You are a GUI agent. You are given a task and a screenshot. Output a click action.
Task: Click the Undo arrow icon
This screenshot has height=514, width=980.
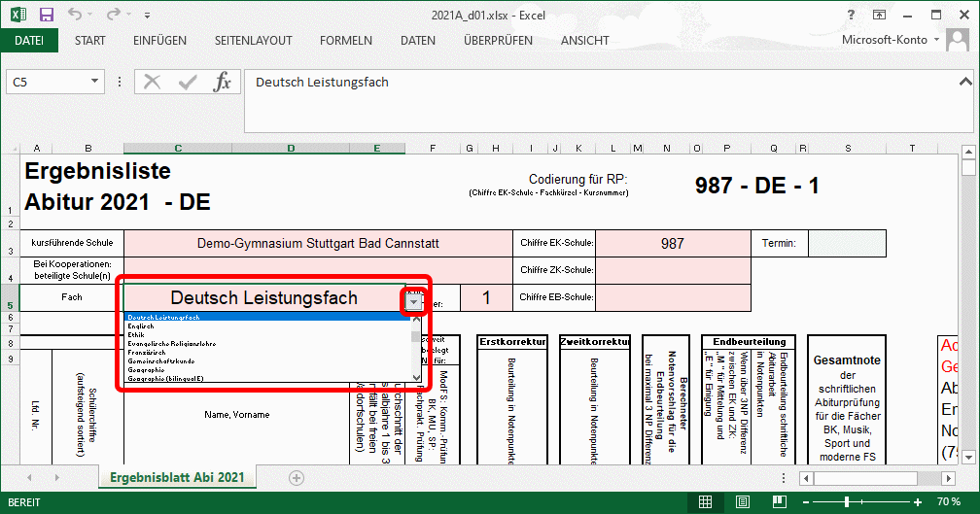click(x=77, y=16)
